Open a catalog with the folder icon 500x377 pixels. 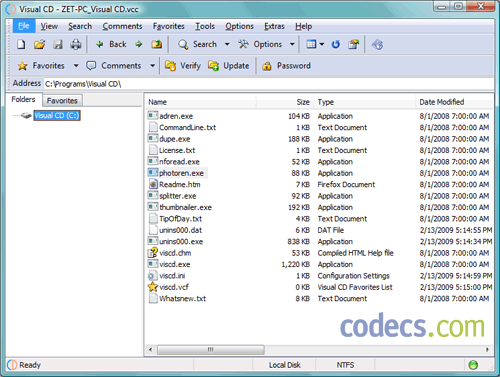tap(39, 44)
